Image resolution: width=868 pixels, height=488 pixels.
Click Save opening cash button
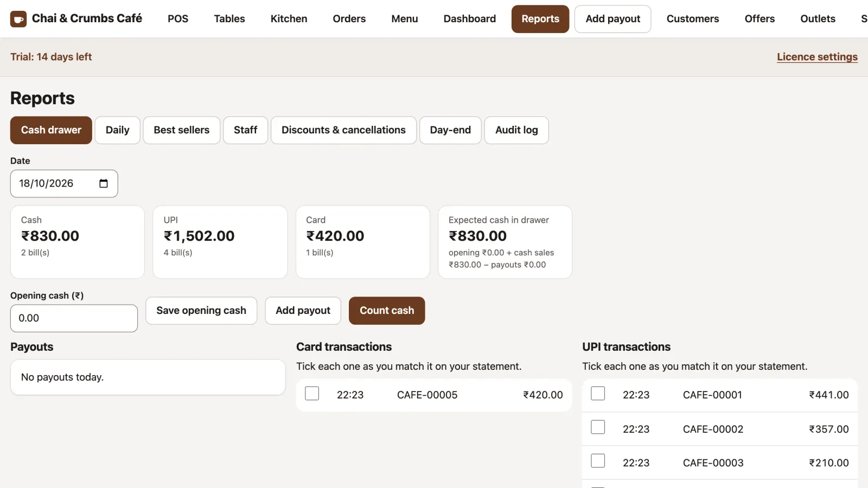tap(201, 311)
